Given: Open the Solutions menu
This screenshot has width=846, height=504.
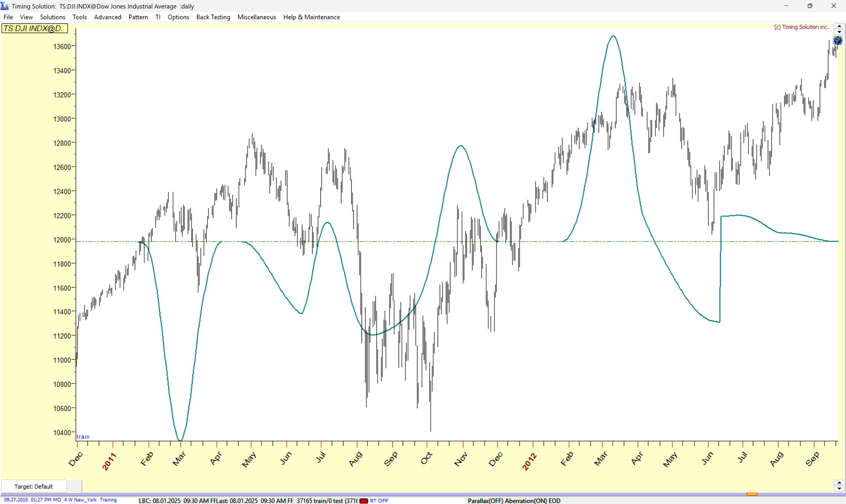Looking at the screenshot, I should coord(52,17).
